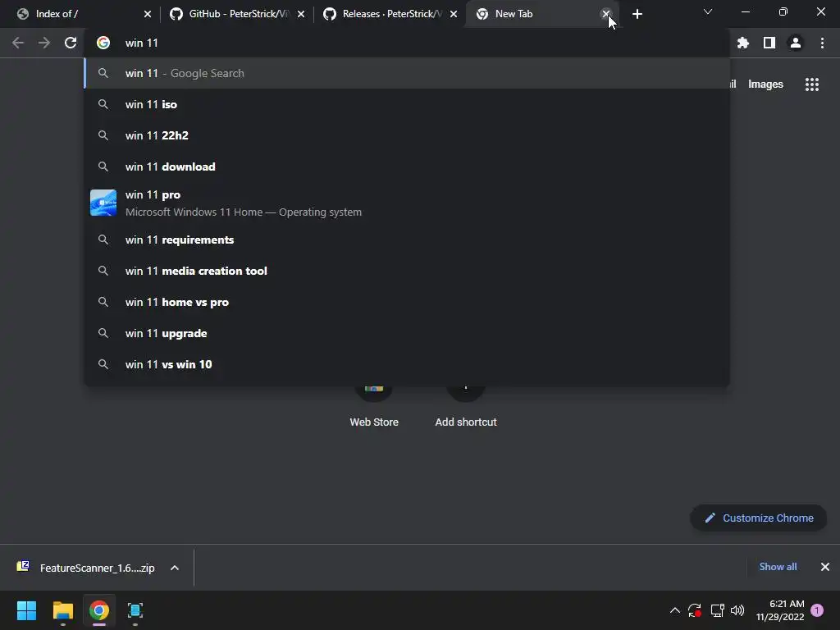Open the screen capture app in taskbar
Viewport: 840px width, 630px height.
pos(135,610)
